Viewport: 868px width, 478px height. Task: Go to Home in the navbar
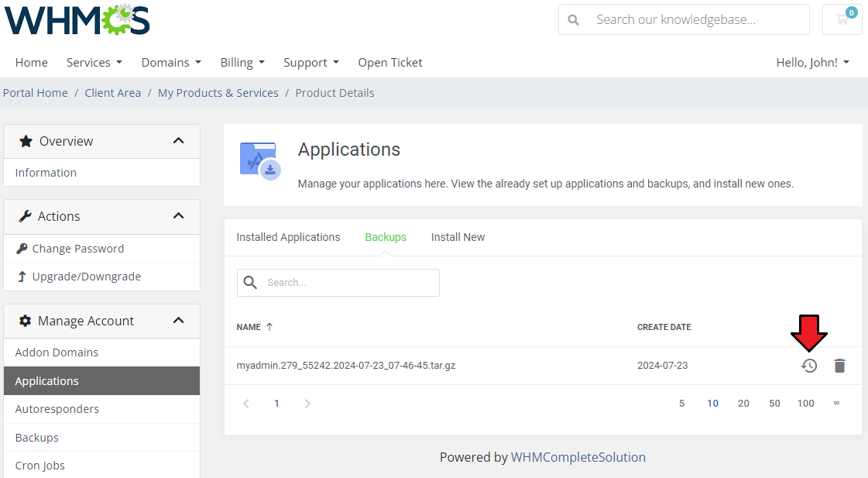click(x=32, y=63)
